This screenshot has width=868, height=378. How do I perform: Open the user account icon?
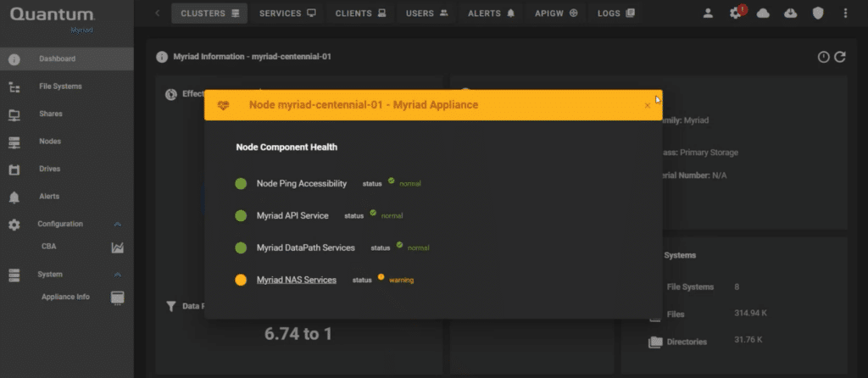708,14
